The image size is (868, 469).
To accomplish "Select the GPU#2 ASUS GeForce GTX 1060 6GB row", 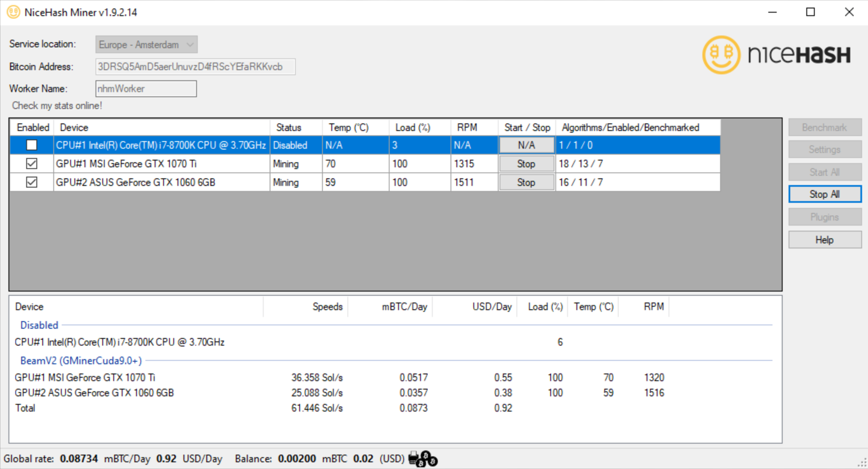I will click(365, 183).
